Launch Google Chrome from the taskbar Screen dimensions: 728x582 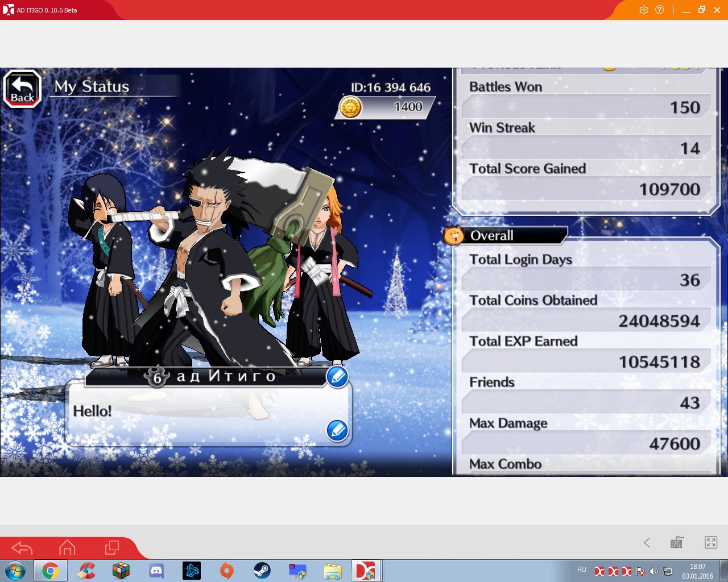(51, 571)
